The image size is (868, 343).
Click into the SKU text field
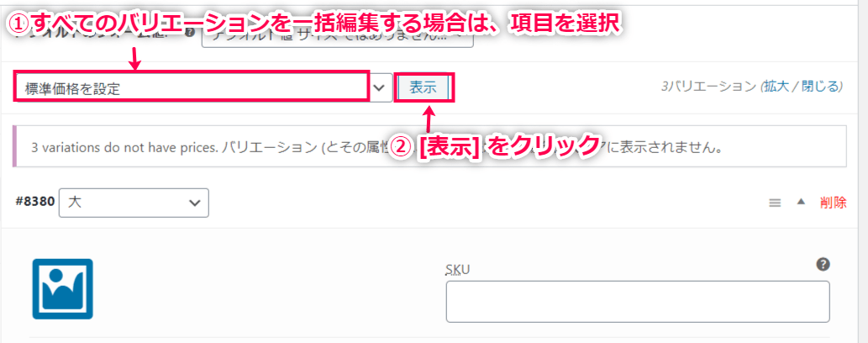pos(638,302)
